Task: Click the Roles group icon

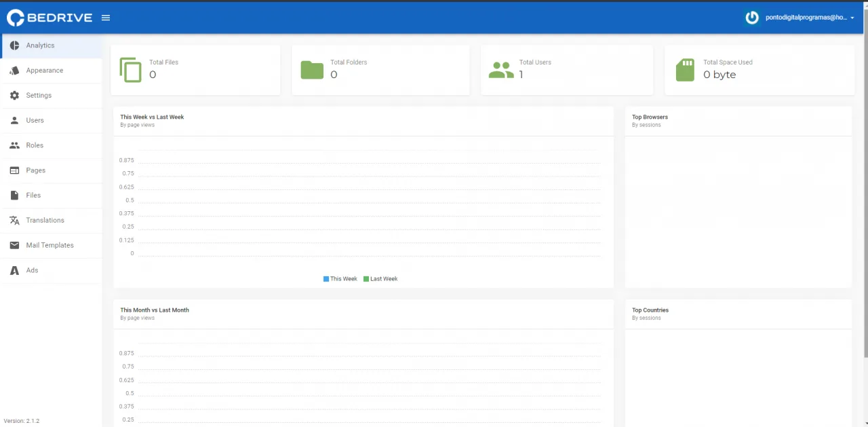Action: coord(14,145)
